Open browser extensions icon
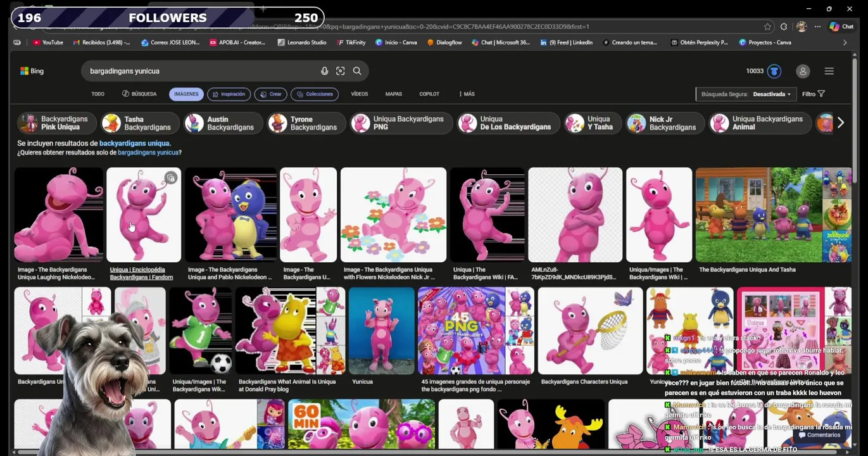The height and width of the screenshot is (456, 868). pos(784,27)
